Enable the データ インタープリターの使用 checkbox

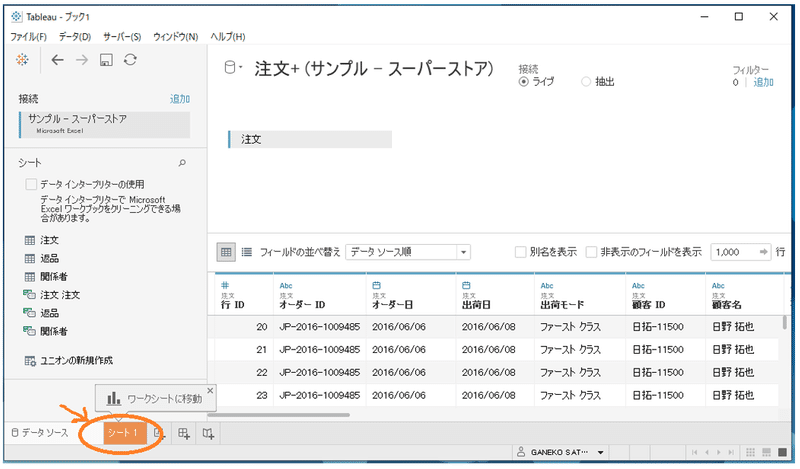click(31, 184)
